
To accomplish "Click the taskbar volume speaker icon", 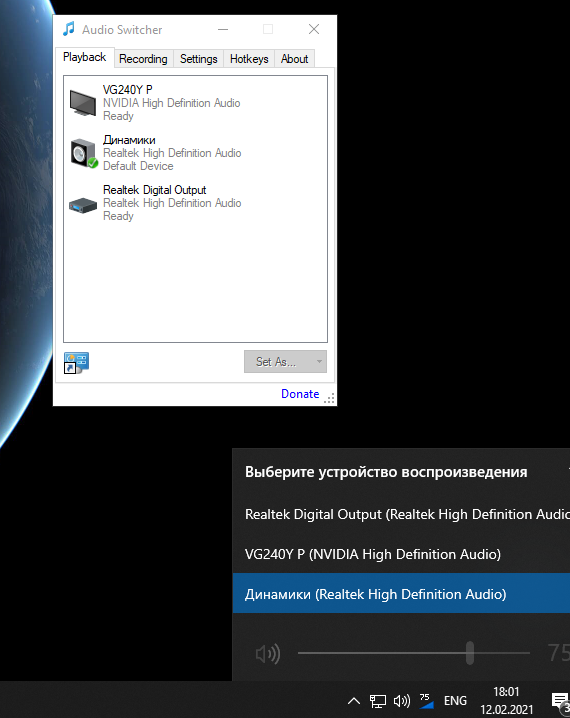I will pyautogui.click(x=402, y=701).
